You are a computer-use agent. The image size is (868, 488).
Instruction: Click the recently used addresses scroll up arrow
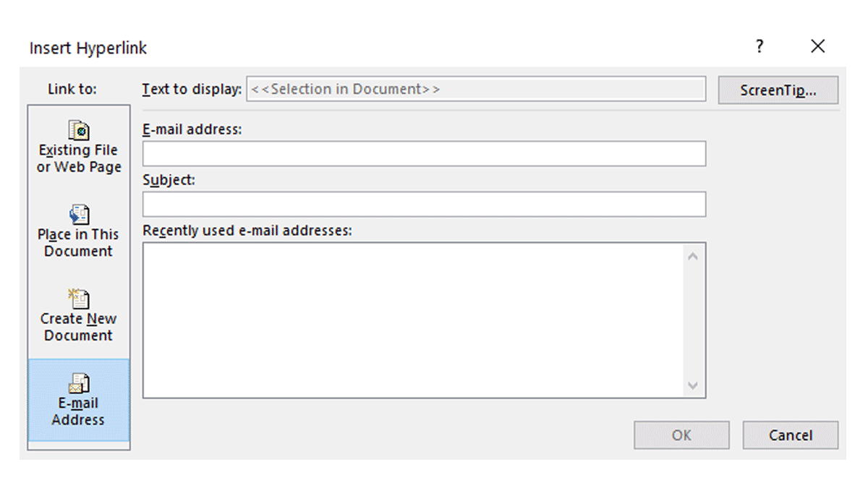tap(693, 256)
